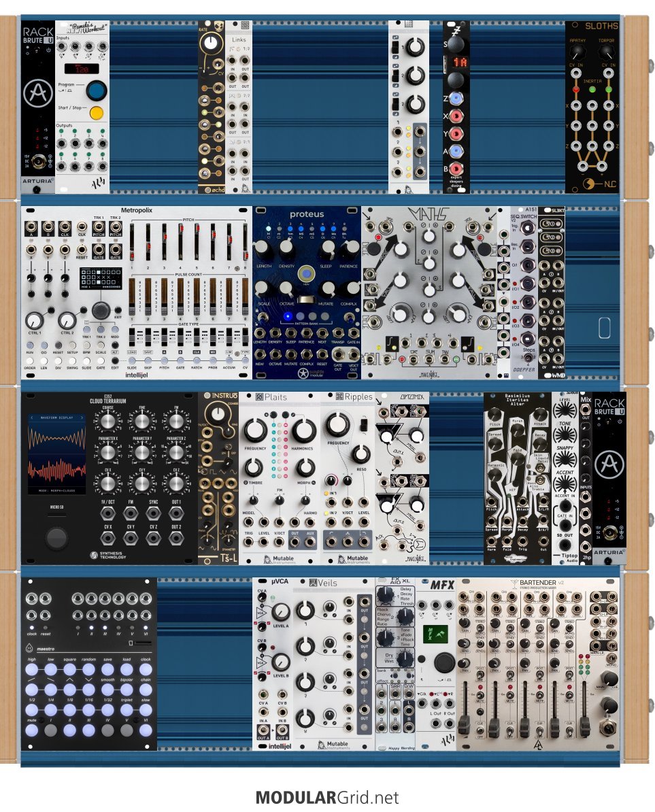The image size is (655, 812).
Task: Click the channel 1 fader on Bartender
Action: coord(465,724)
